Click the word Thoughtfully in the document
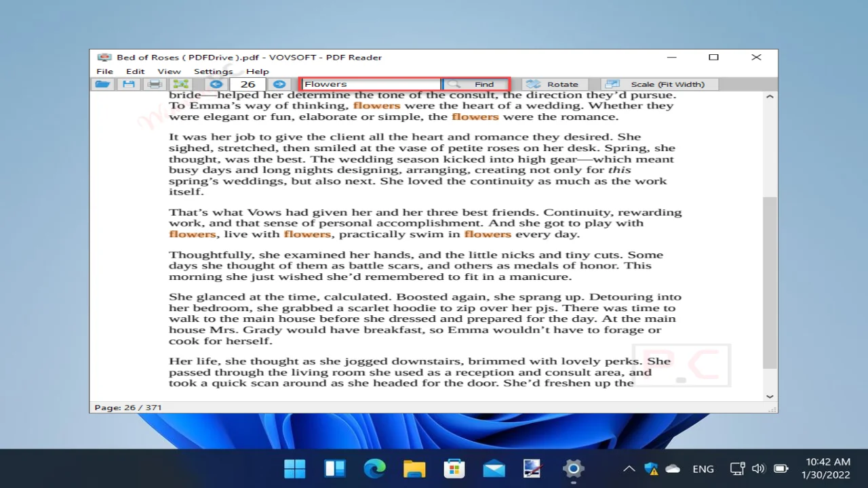Image resolution: width=868 pixels, height=488 pixels. (211, 256)
